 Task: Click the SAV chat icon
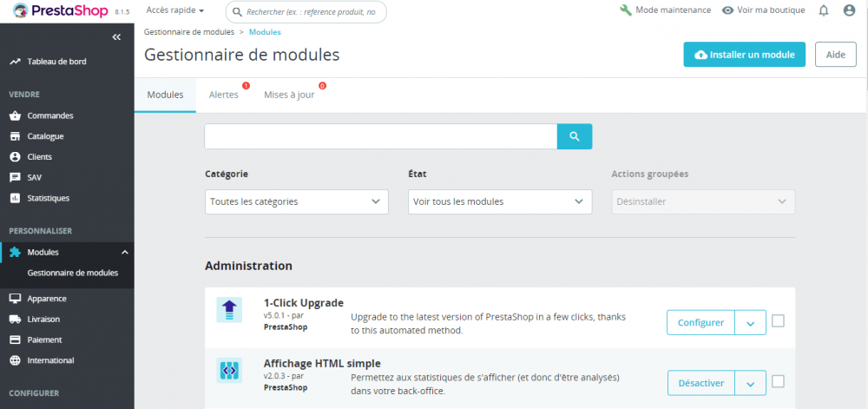coord(16,178)
